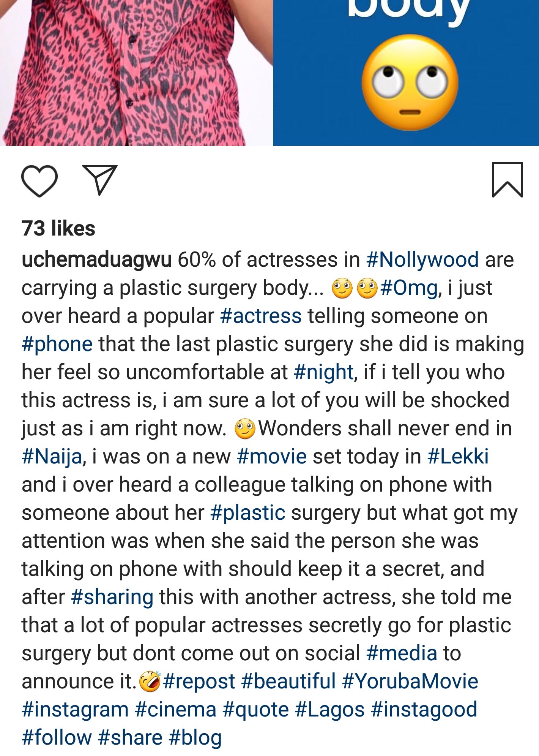Open the 73 likes list
Screen dimensions: 539x756
58,228
